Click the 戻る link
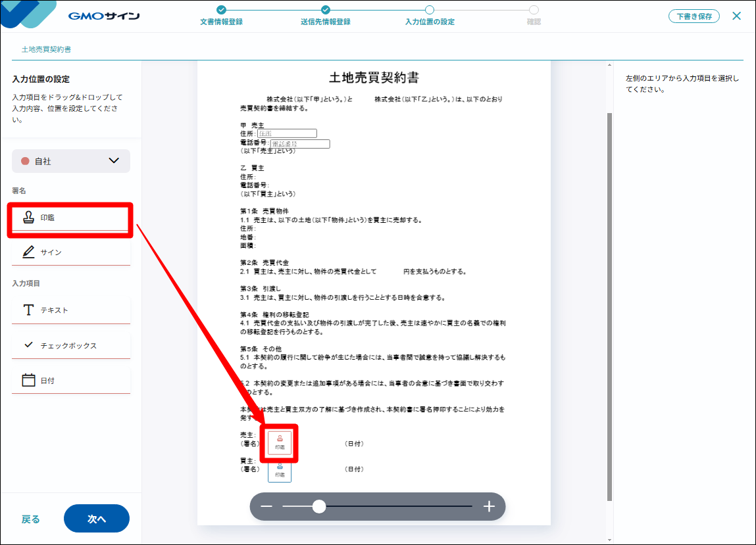This screenshot has height=545, width=756. (30, 519)
